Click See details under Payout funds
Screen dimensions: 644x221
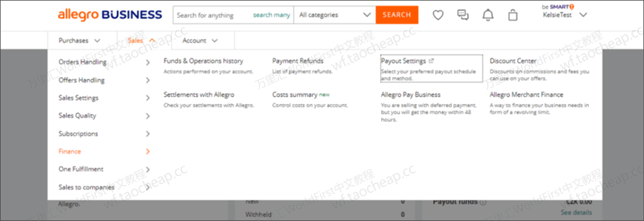click(x=576, y=213)
